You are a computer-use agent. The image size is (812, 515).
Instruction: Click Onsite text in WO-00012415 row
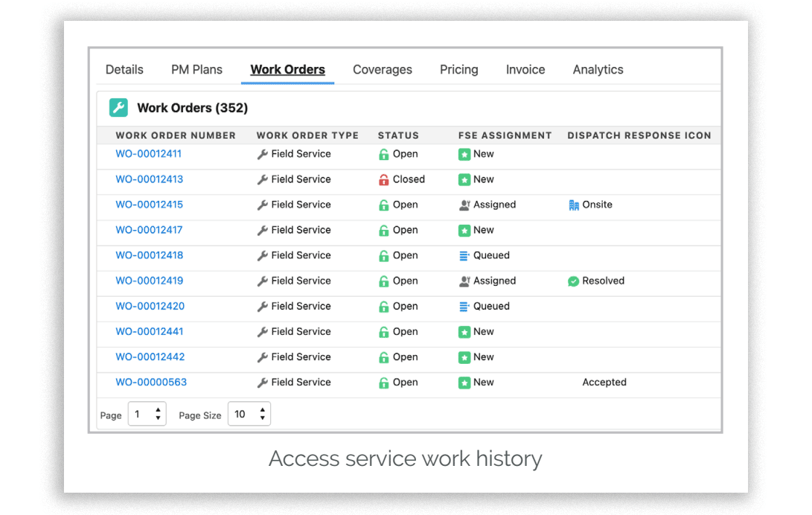[x=597, y=205]
